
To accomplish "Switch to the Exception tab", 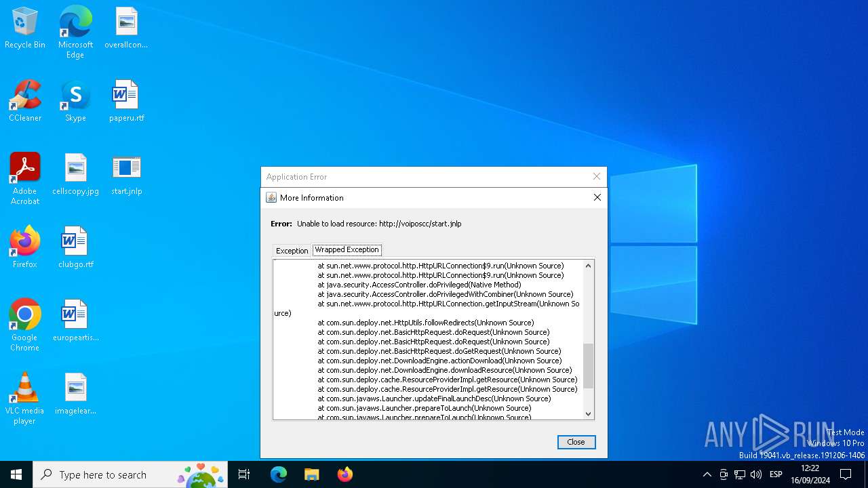I will pyautogui.click(x=292, y=251).
